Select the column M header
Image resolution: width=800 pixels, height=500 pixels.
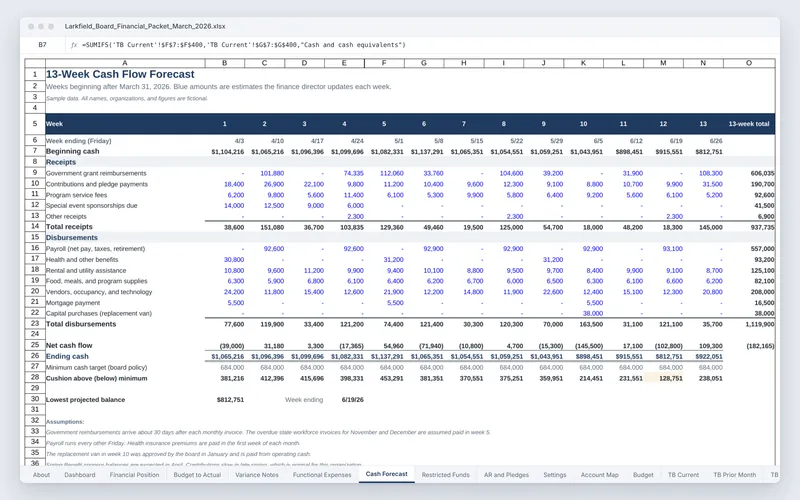pyautogui.click(x=663, y=63)
